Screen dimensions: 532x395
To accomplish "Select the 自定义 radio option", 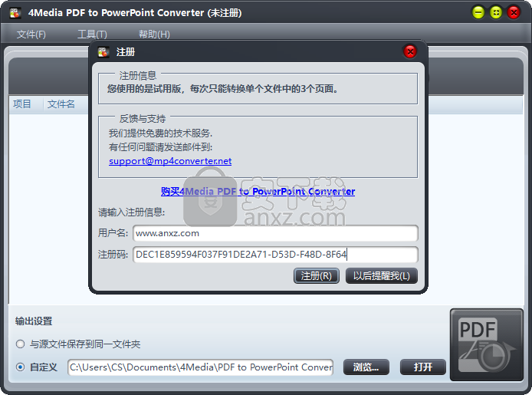I will click(x=21, y=367).
